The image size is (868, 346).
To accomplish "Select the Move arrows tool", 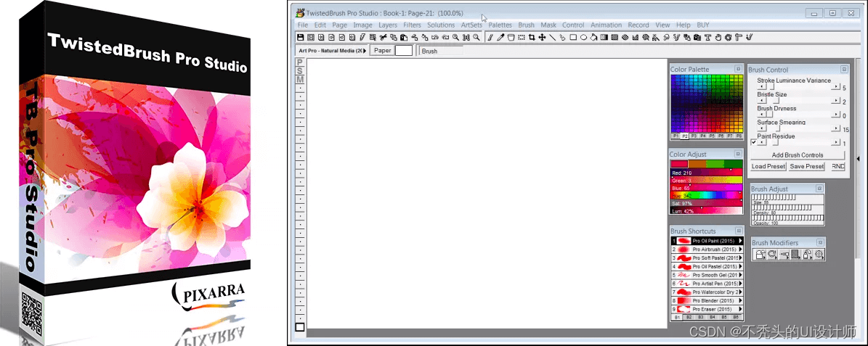I will 542,37.
